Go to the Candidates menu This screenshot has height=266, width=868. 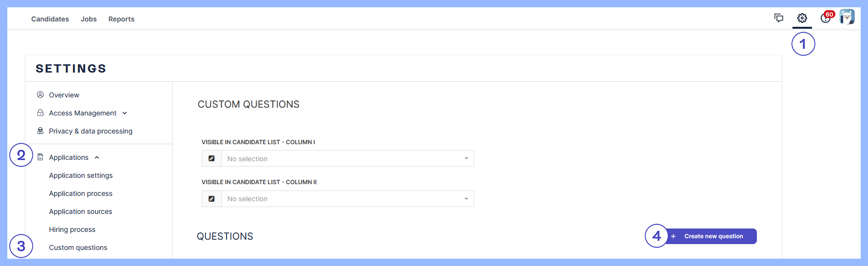coord(50,19)
